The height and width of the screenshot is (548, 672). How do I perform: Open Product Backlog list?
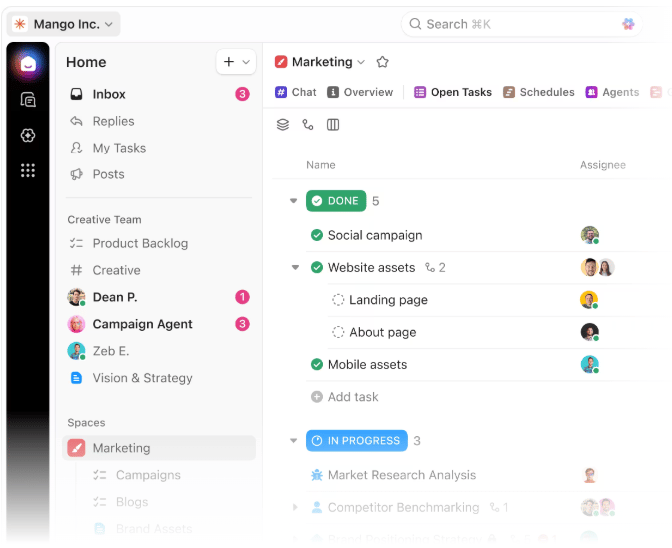[x=159, y=243]
